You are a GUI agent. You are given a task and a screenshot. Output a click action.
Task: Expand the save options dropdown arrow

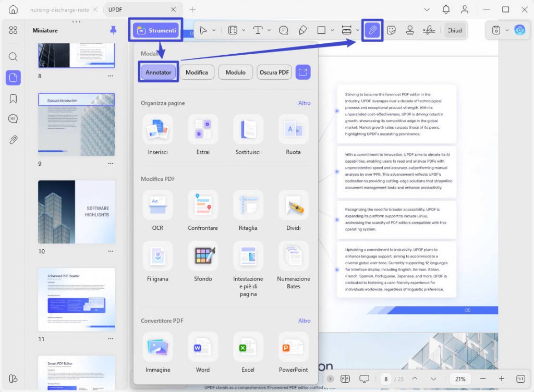507,30
